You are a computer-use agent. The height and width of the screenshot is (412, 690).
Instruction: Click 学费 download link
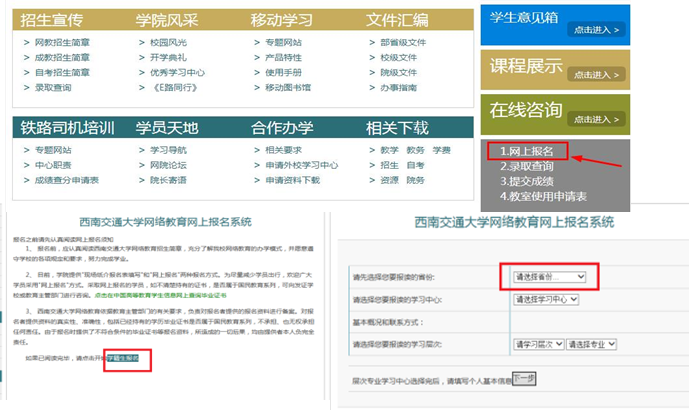(x=441, y=151)
